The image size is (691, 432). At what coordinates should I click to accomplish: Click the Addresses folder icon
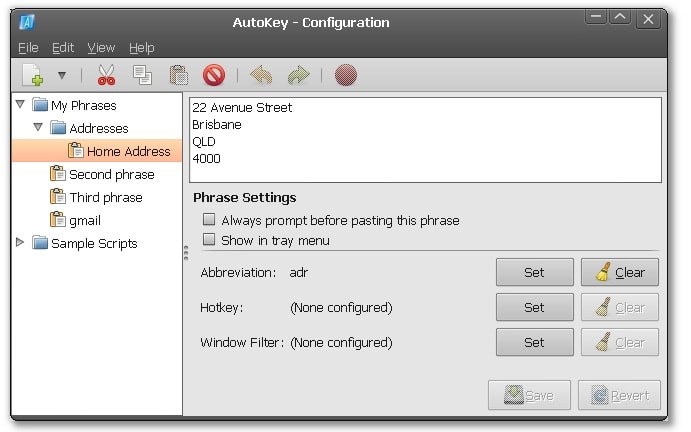pyautogui.click(x=58, y=128)
